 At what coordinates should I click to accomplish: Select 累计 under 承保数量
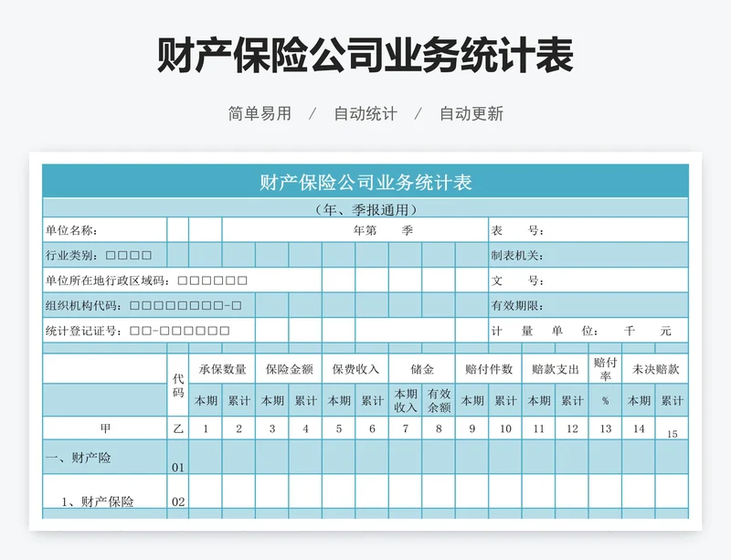[x=238, y=400]
